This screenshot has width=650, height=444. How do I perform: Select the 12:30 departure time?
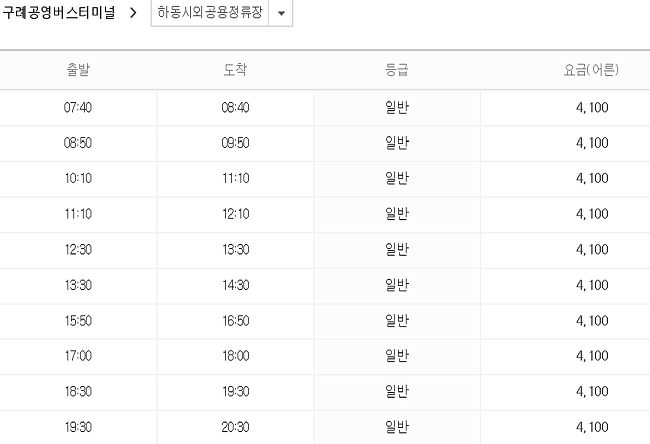78,250
